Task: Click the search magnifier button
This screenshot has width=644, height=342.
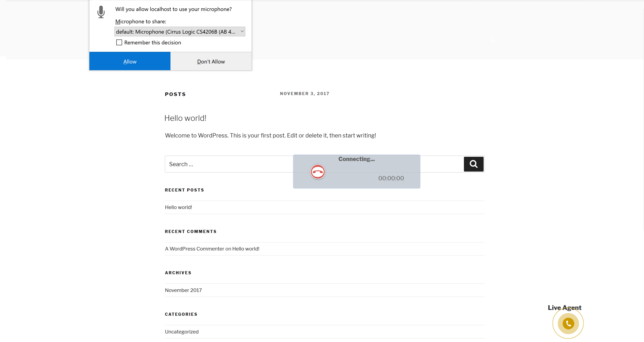Action: 473,164
